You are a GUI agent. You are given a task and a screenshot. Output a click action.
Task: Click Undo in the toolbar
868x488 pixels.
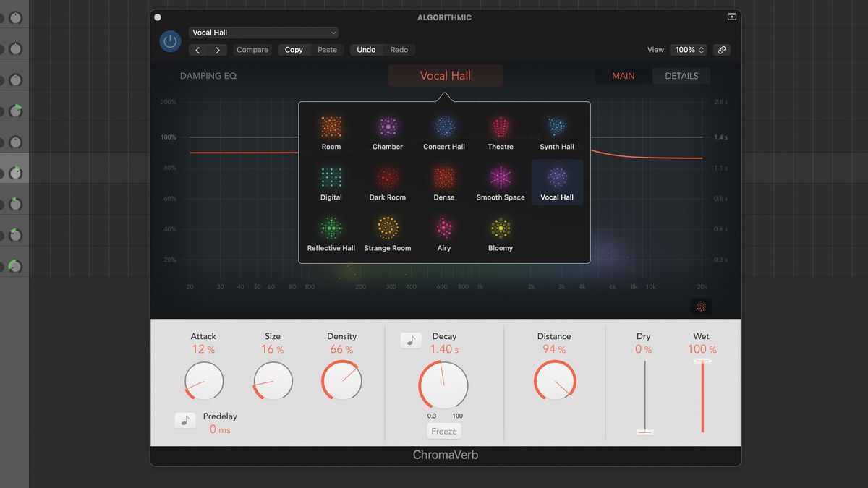point(366,50)
